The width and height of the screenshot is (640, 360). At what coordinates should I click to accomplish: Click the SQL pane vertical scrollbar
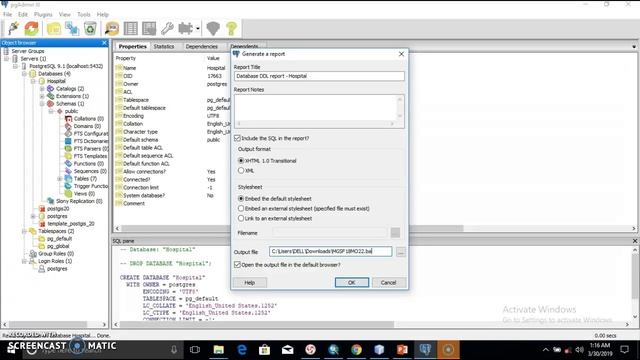(x=635, y=276)
